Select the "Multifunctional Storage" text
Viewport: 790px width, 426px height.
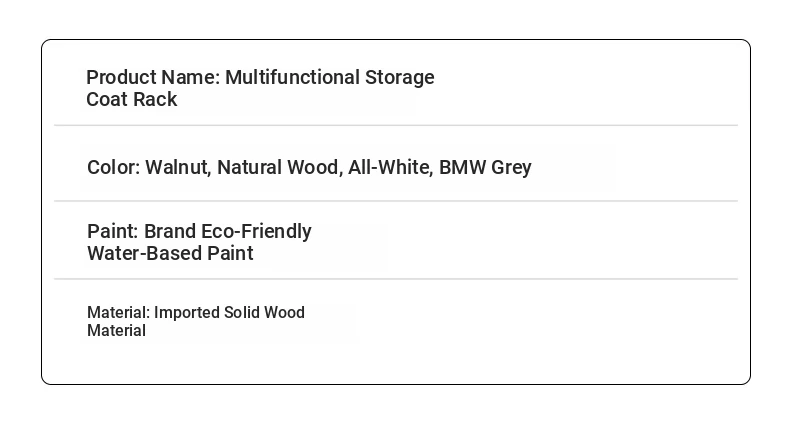pyautogui.click(x=330, y=78)
